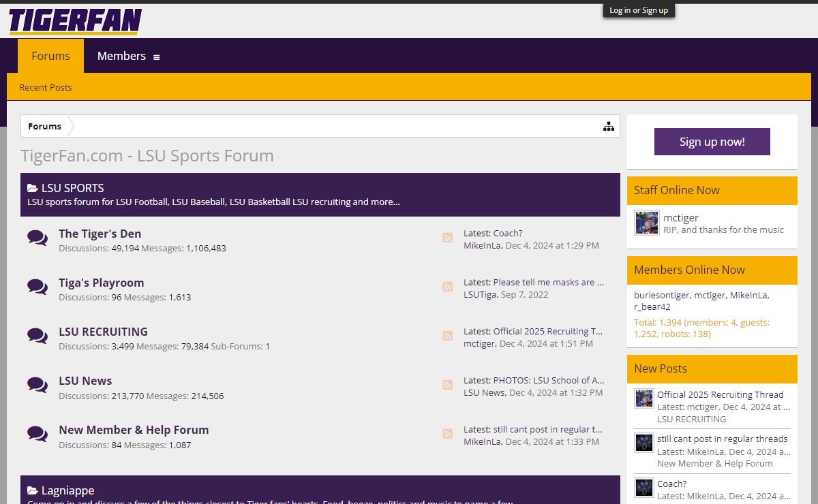Click avatar beside still cant post thread
The image size is (818, 504).
click(x=643, y=443)
